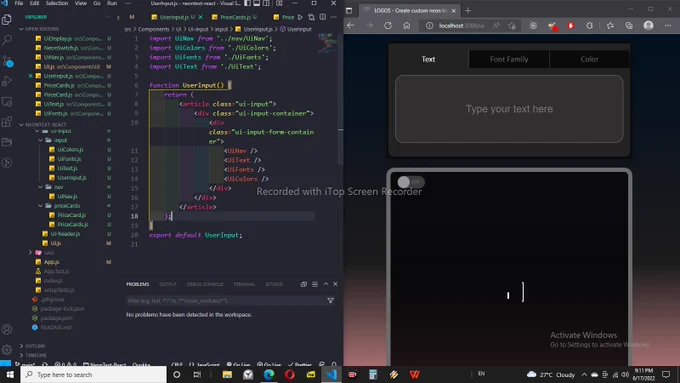Add page to favorites star in address bar
Image resolution: width=680 pixels, height=383 pixels.
point(512,26)
